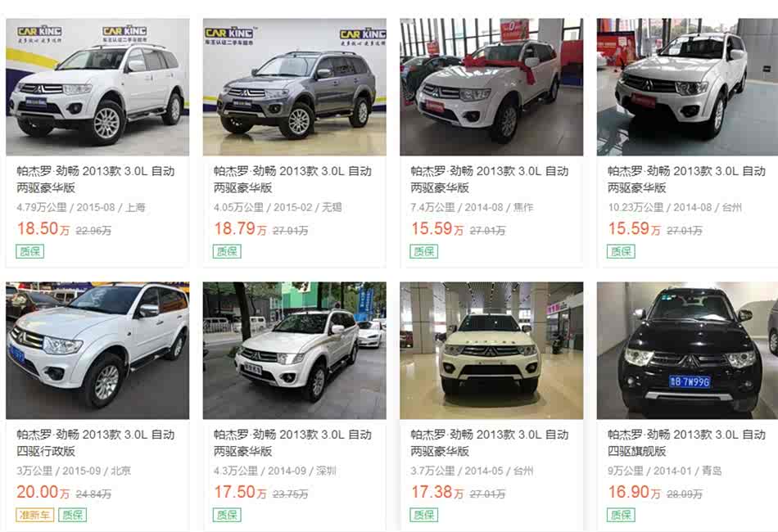Open the Shenzhen street Pajero photo
778x532 pixels.
[294, 350]
